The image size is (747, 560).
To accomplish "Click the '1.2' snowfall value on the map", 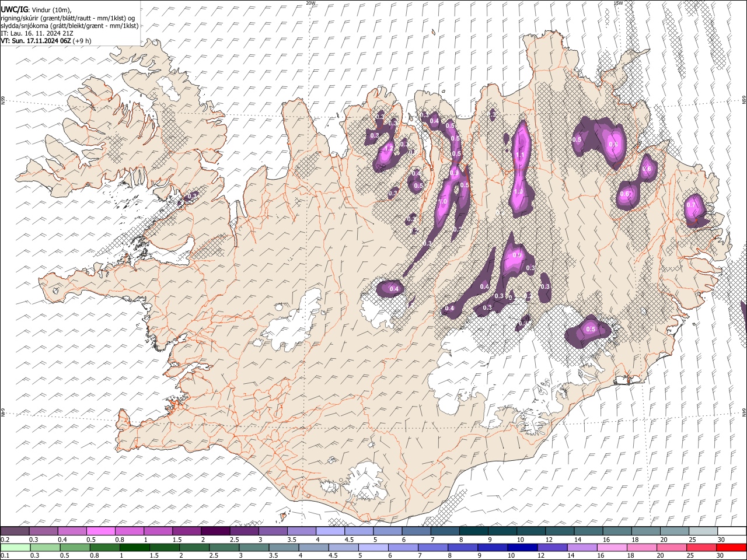I will (388, 149).
